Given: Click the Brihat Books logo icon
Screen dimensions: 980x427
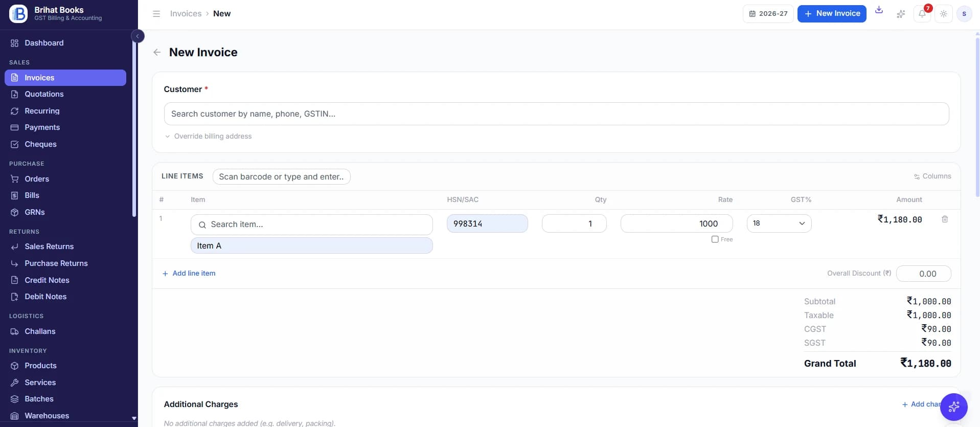Looking at the screenshot, I should click(x=18, y=14).
